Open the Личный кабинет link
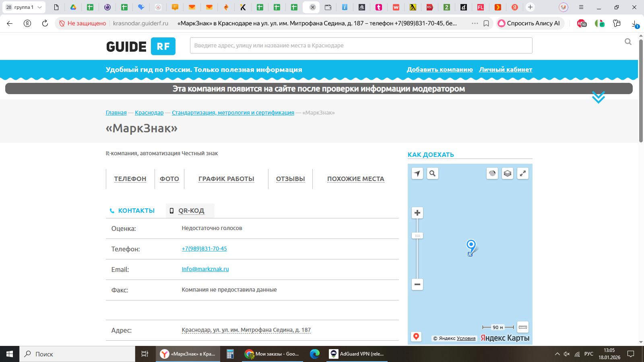Image resolution: width=644 pixels, height=362 pixels. [x=506, y=70]
